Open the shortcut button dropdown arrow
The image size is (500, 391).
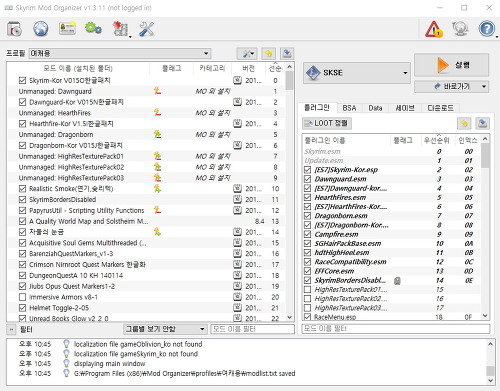pyautogui.click(x=484, y=87)
